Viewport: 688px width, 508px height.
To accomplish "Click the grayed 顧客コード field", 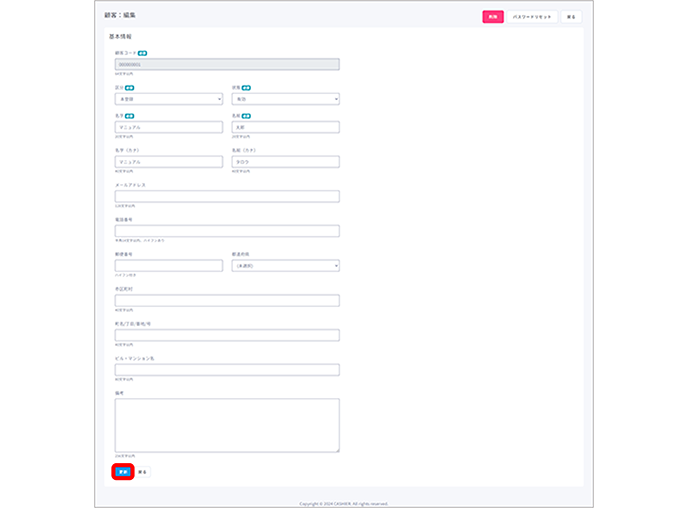I will coord(226,64).
